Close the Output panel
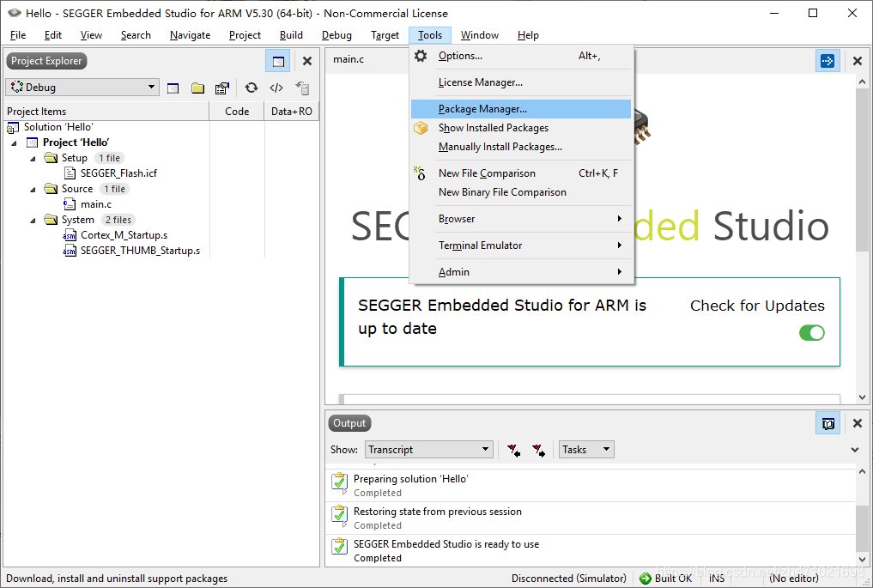The image size is (873, 588). [x=858, y=423]
